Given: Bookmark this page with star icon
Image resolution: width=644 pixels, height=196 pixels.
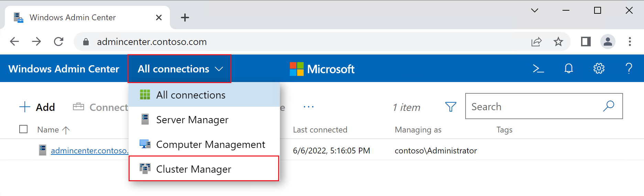Looking at the screenshot, I should 558,42.
